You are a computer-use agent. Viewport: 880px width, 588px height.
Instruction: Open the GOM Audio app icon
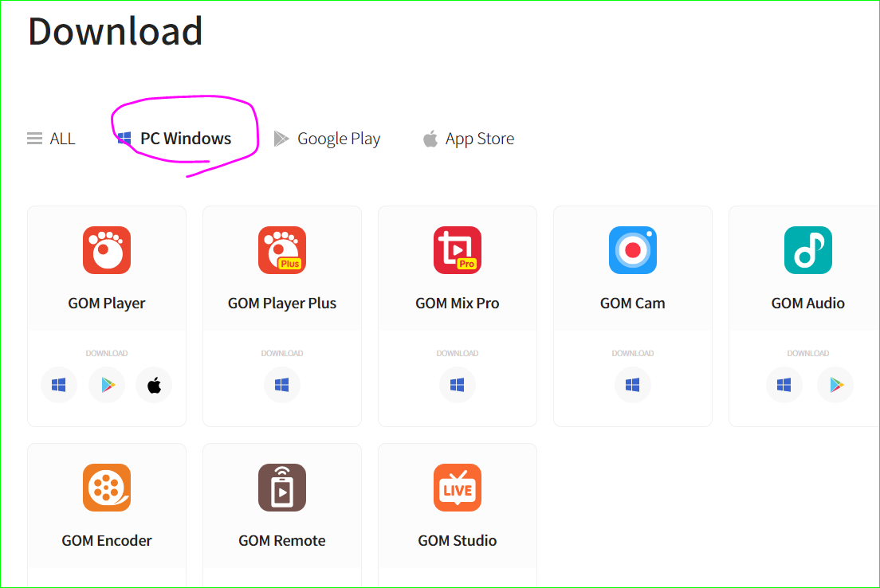(x=808, y=250)
